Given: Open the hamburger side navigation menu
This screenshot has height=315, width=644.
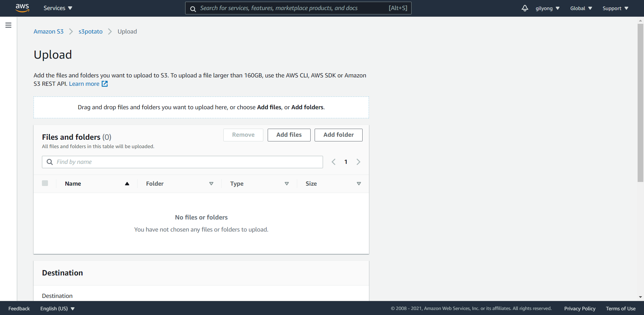Looking at the screenshot, I should (8, 25).
